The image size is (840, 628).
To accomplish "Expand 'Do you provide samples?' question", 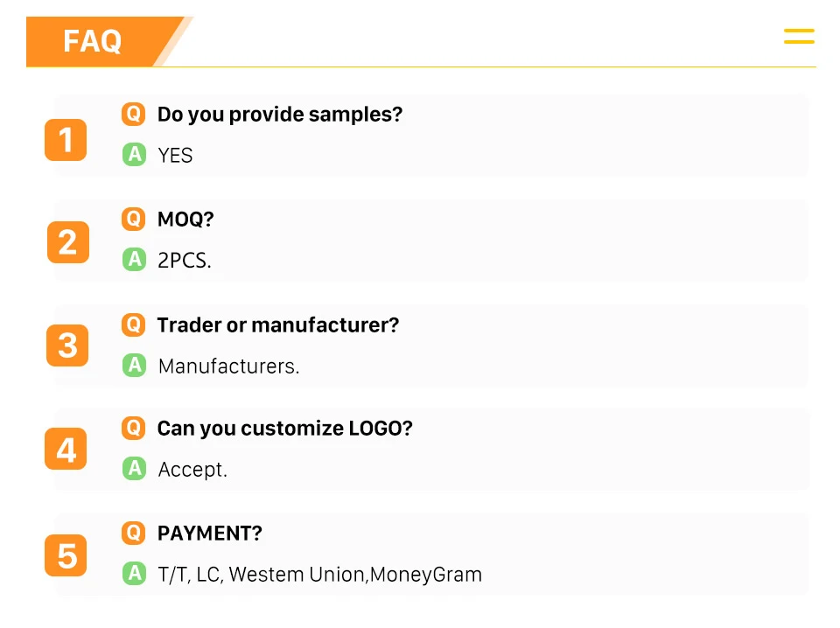I will 279,115.
